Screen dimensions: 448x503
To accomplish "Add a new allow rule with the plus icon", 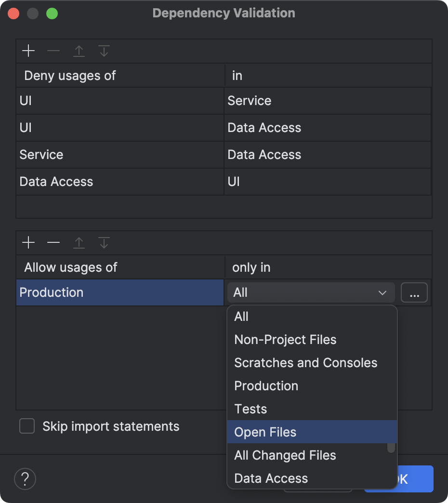I will (28, 242).
